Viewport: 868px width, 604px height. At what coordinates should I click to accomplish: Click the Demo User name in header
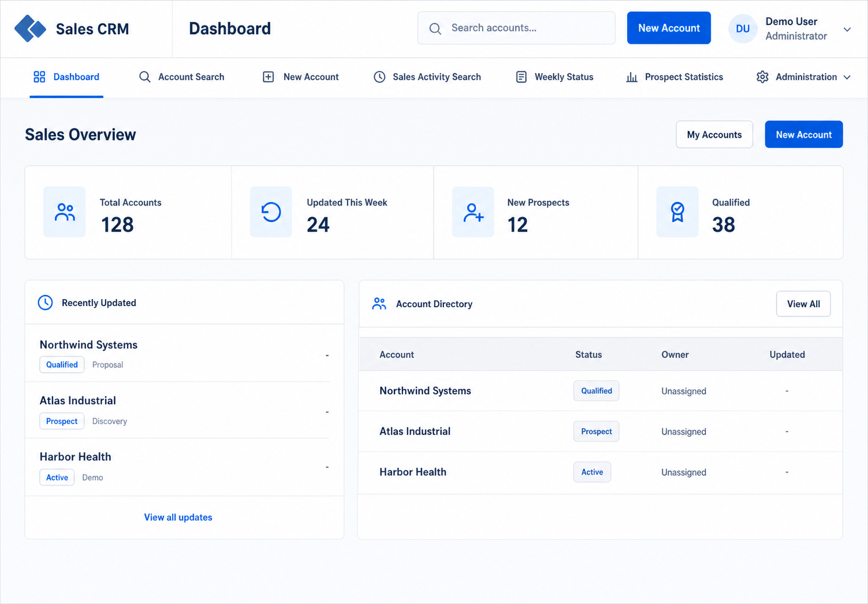click(x=791, y=21)
